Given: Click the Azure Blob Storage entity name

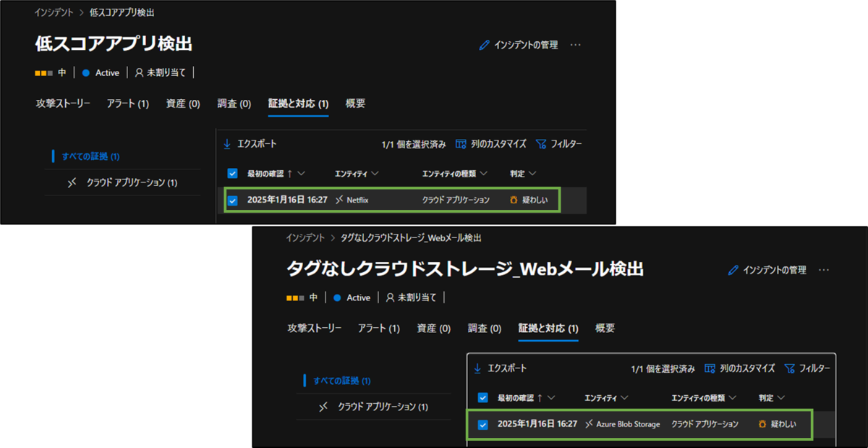Looking at the screenshot, I should [628, 424].
